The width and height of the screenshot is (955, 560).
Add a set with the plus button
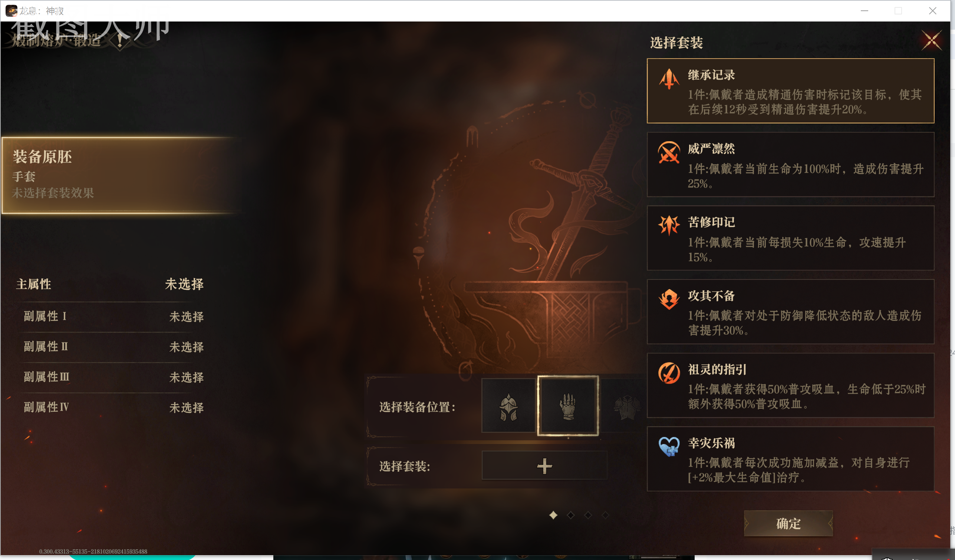point(544,466)
